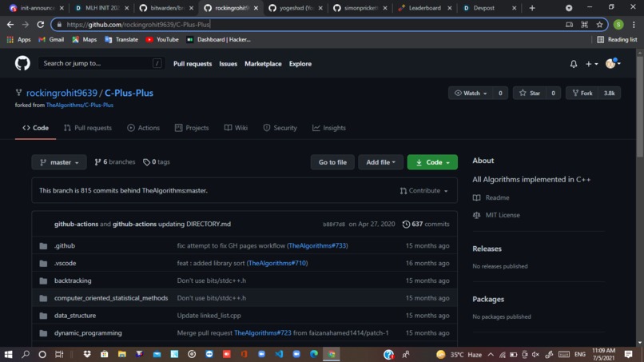This screenshot has height=362, width=644.
Task: Open the TheAlgorithms#733 pull request link
Action: pyautogui.click(x=317, y=245)
